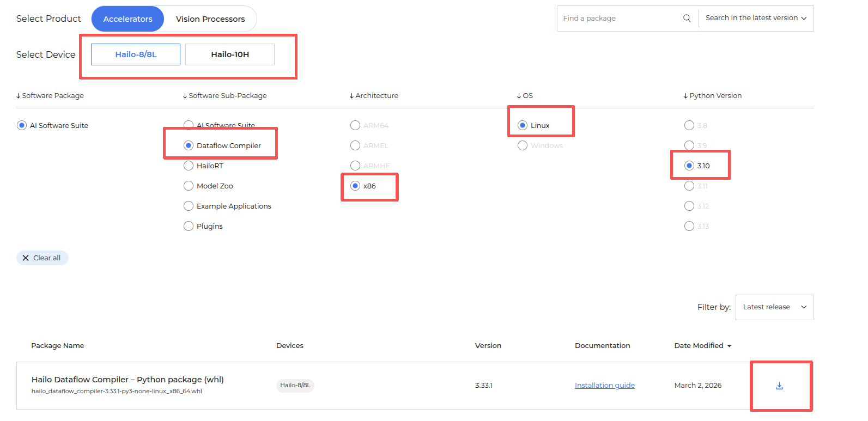
Task: Click Documentation column header
Action: tap(603, 346)
